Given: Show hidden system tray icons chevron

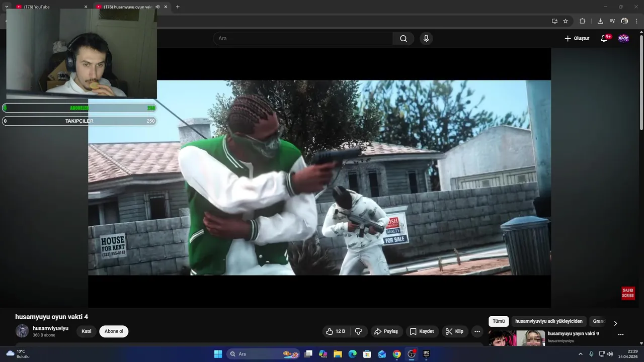Looking at the screenshot, I should [x=580, y=354].
